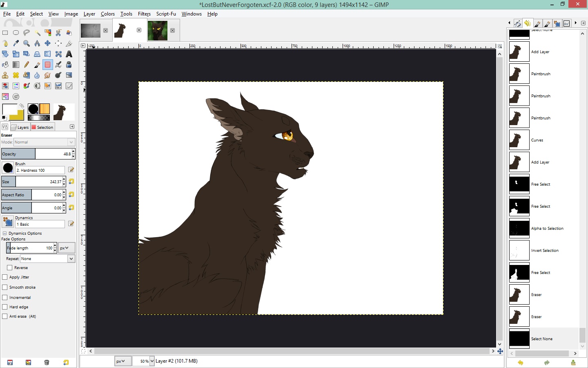Enable Incremental checkbox

[x=5, y=298]
